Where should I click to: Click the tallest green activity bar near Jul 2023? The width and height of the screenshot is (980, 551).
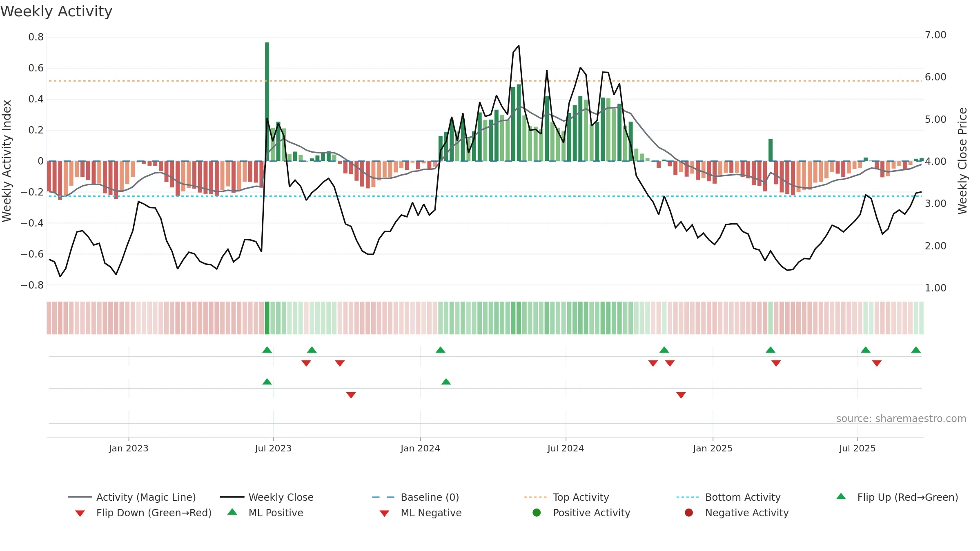click(x=267, y=102)
